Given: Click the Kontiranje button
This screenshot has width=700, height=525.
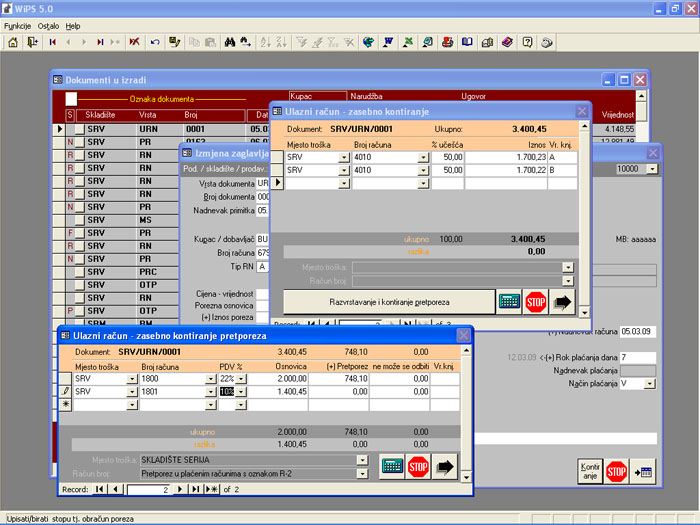Looking at the screenshot, I should tap(590, 471).
